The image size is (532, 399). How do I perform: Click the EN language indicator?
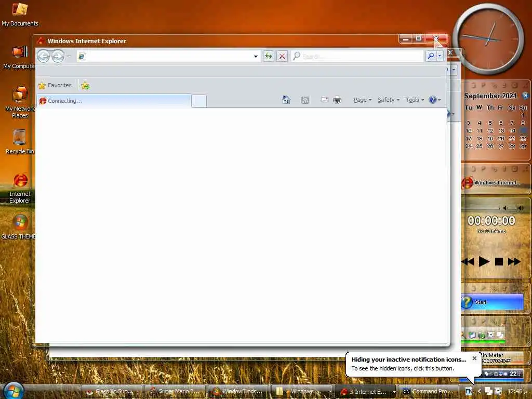pos(469,392)
